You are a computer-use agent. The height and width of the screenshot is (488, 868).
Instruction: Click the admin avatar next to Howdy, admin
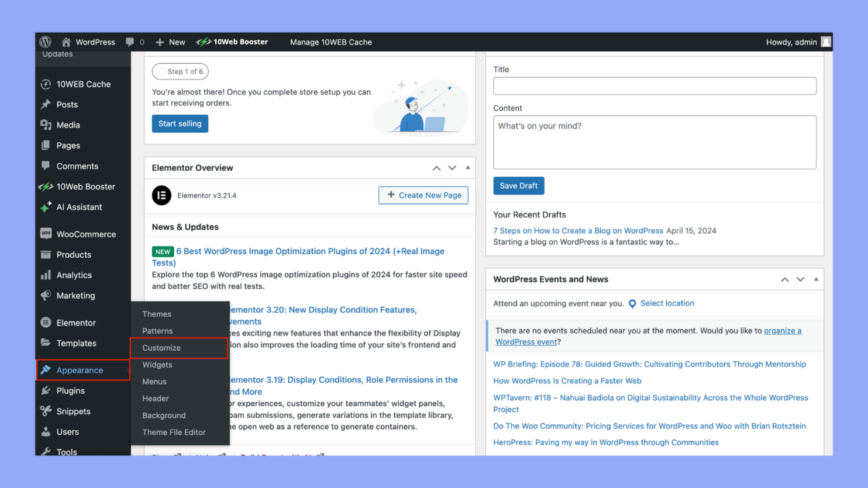pyautogui.click(x=825, y=41)
